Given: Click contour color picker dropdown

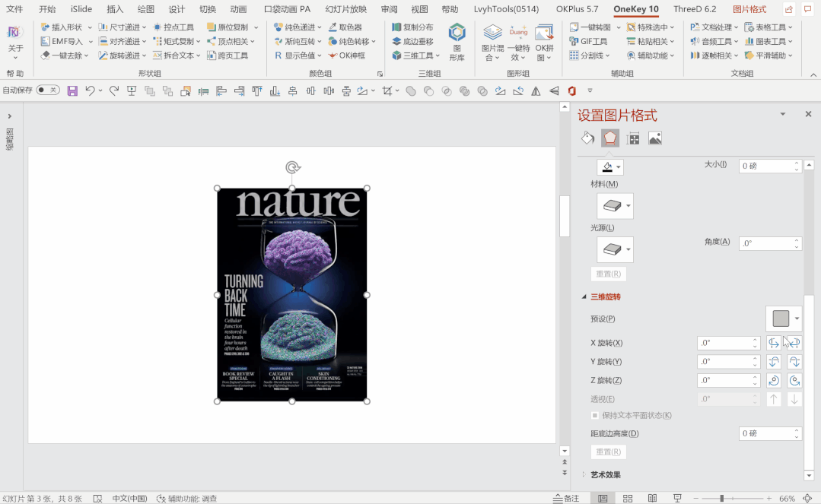Looking at the screenshot, I should 610,167.
